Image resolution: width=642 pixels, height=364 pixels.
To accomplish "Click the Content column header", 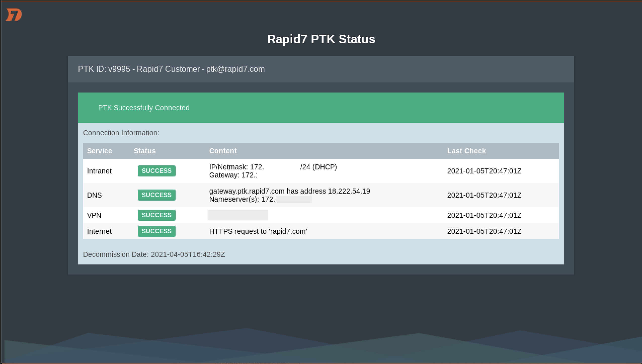I will (x=223, y=151).
